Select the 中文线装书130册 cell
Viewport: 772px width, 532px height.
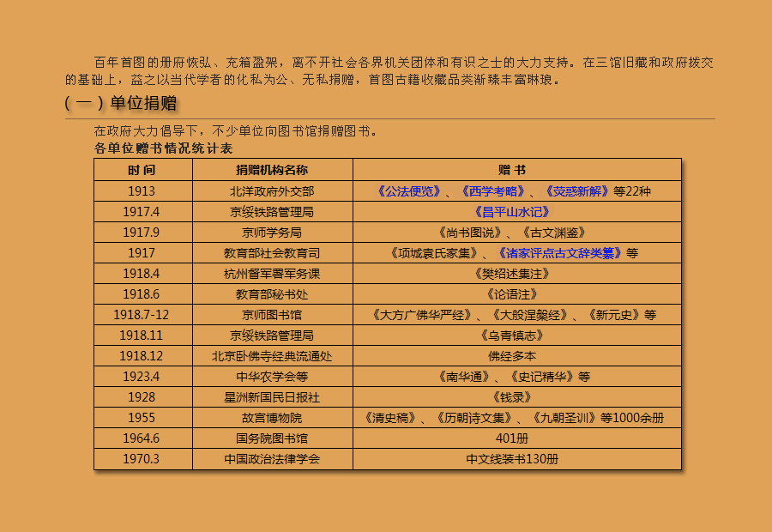pyautogui.click(x=517, y=459)
